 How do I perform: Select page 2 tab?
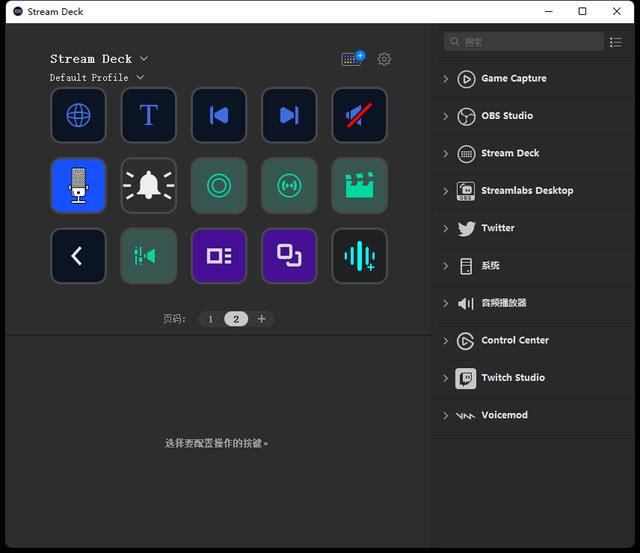(x=236, y=319)
